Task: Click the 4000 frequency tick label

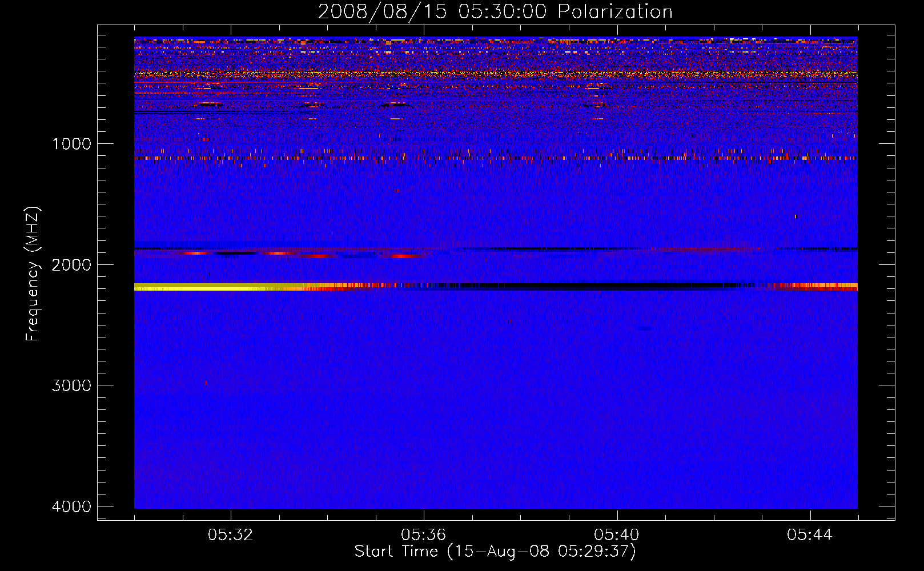Action: [x=71, y=506]
